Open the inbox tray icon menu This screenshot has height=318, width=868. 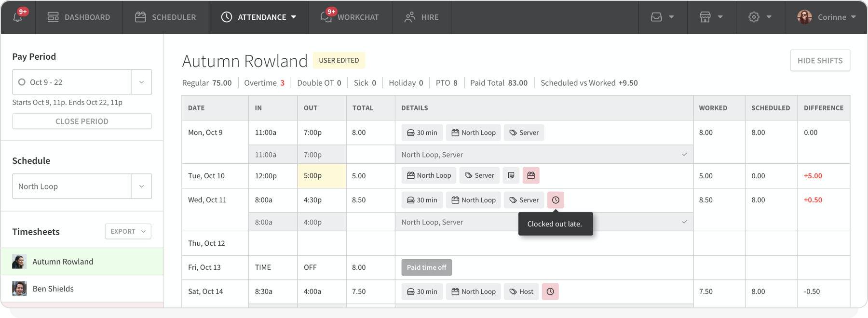pyautogui.click(x=662, y=17)
